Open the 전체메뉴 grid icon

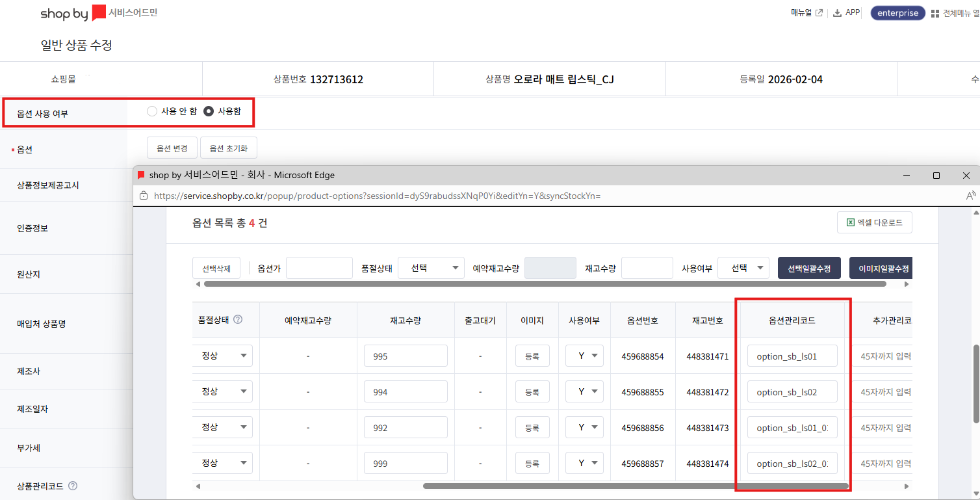pos(935,14)
